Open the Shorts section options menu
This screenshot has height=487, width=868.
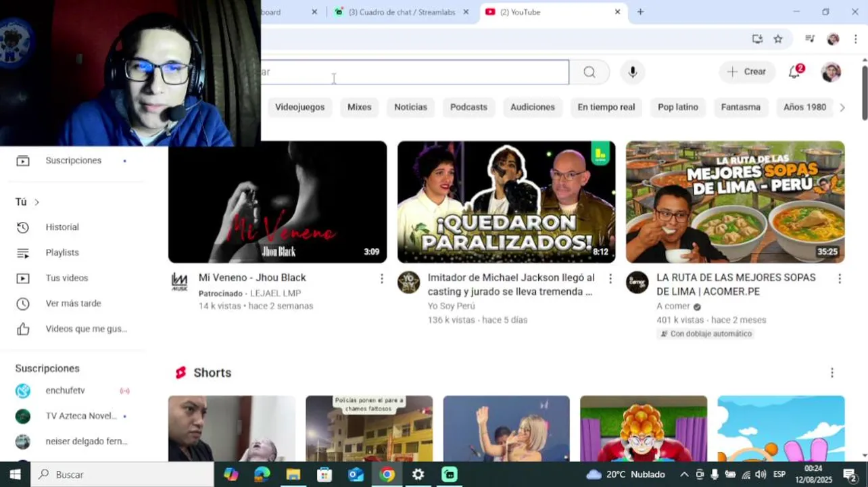(832, 373)
